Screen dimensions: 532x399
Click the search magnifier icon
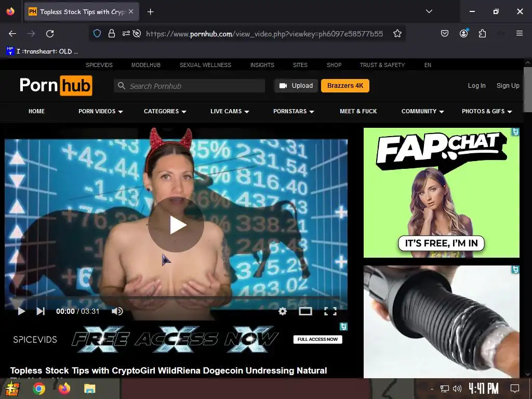[122, 86]
